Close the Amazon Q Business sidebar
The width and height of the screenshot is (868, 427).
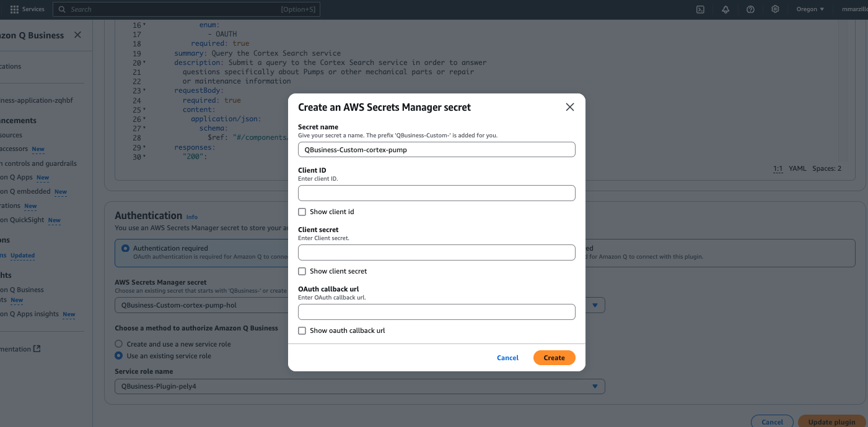pos(77,35)
